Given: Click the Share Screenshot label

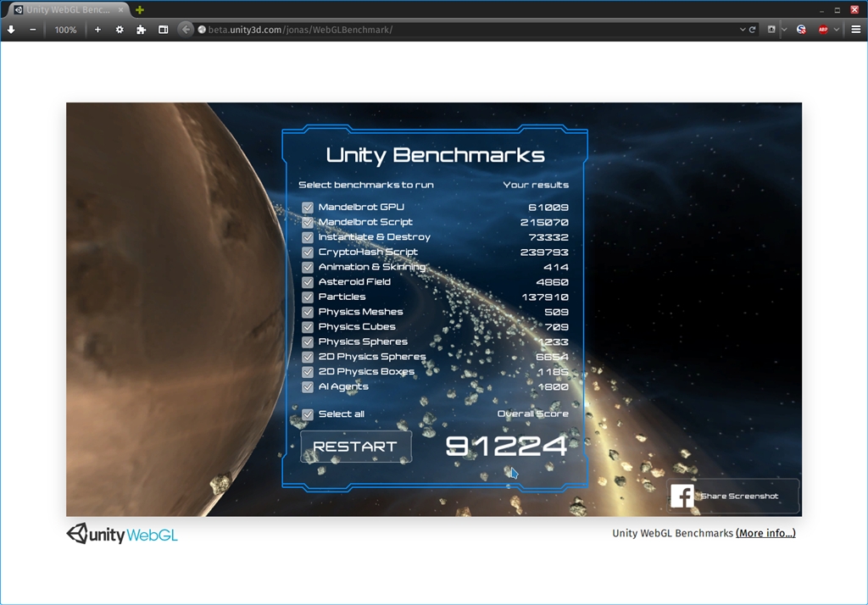Looking at the screenshot, I should pyautogui.click(x=739, y=496).
